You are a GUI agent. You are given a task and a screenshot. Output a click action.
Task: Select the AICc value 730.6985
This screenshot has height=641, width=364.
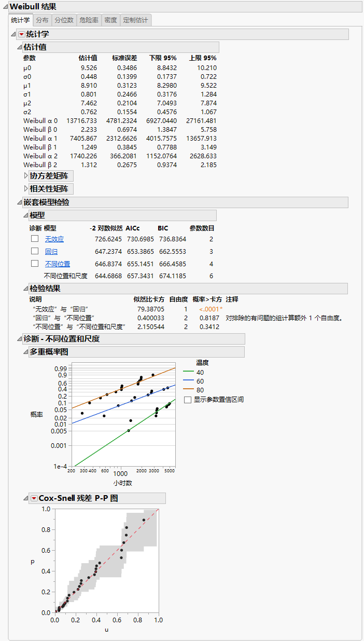(x=140, y=239)
